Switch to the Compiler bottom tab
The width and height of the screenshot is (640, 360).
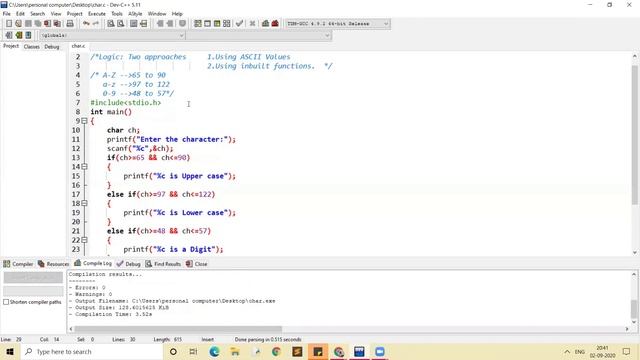(x=18, y=264)
